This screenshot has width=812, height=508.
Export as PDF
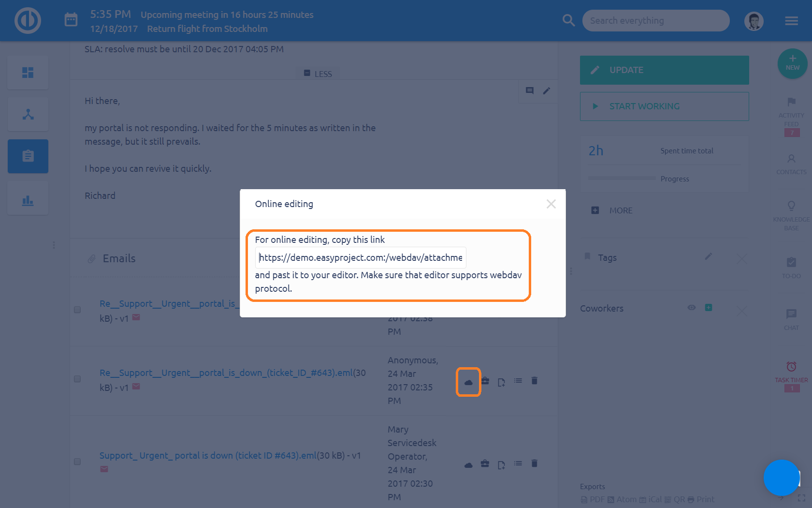coord(593,499)
